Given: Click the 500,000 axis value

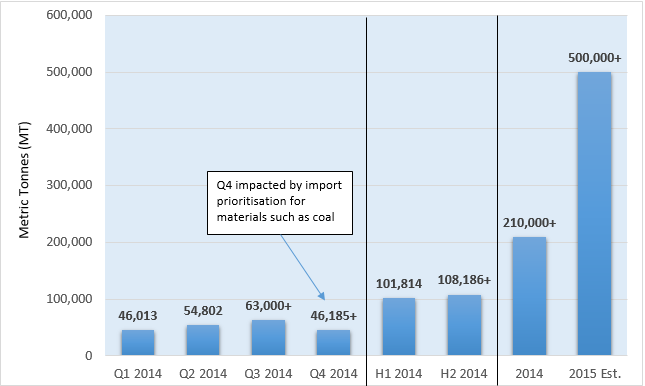Looking at the screenshot, I should (x=69, y=72).
